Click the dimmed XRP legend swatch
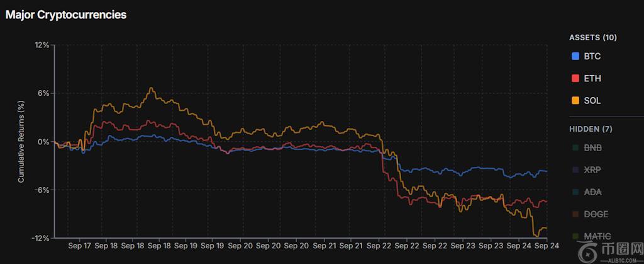The height and width of the screenshot is (264, 644). click(575, 171)
